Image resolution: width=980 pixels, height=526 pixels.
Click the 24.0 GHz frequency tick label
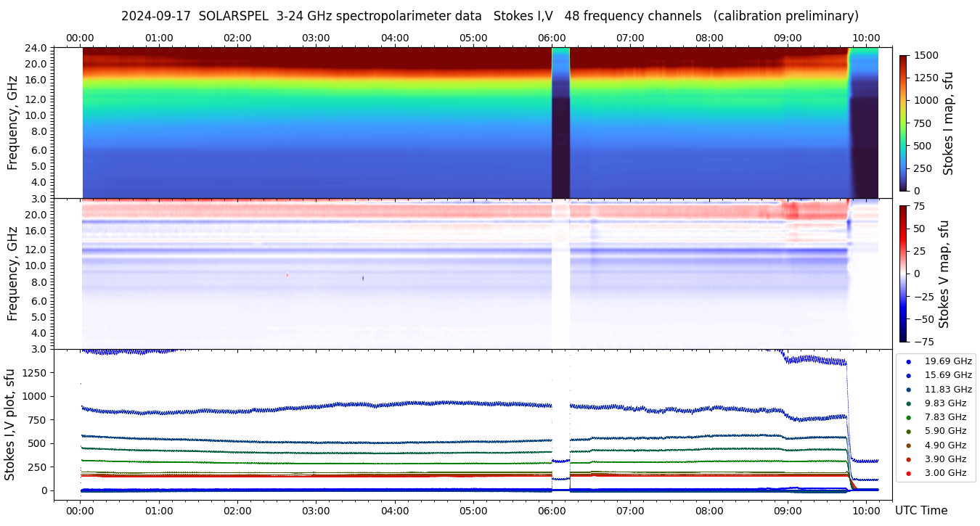36,49
